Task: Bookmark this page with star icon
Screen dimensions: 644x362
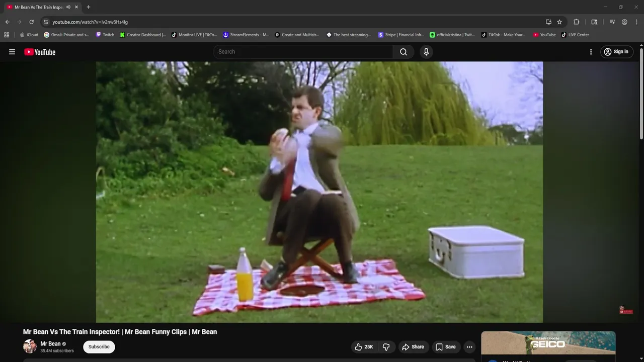Action: click(559, 22)
